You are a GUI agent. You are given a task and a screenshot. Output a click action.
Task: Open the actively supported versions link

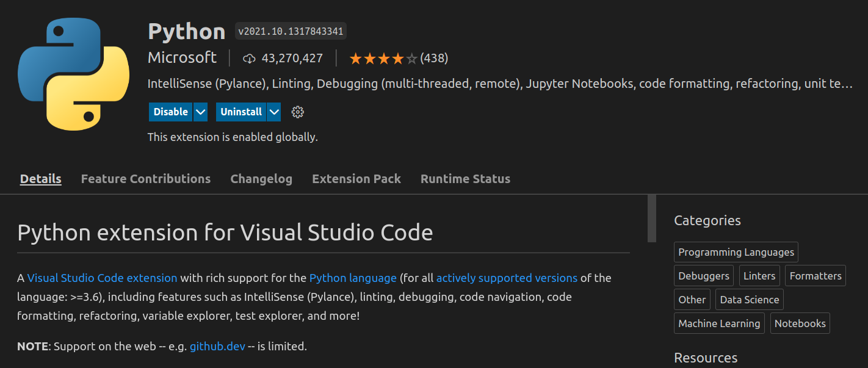point(507,278)
